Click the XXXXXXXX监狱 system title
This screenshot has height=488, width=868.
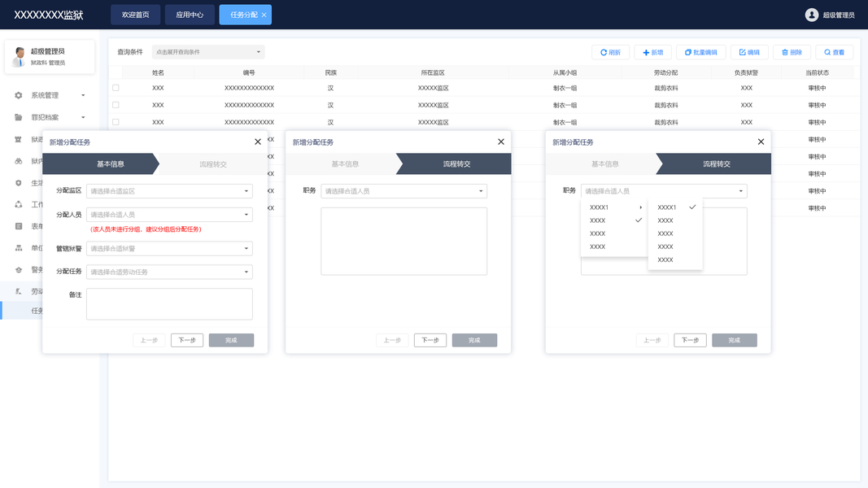click(49, 15)
